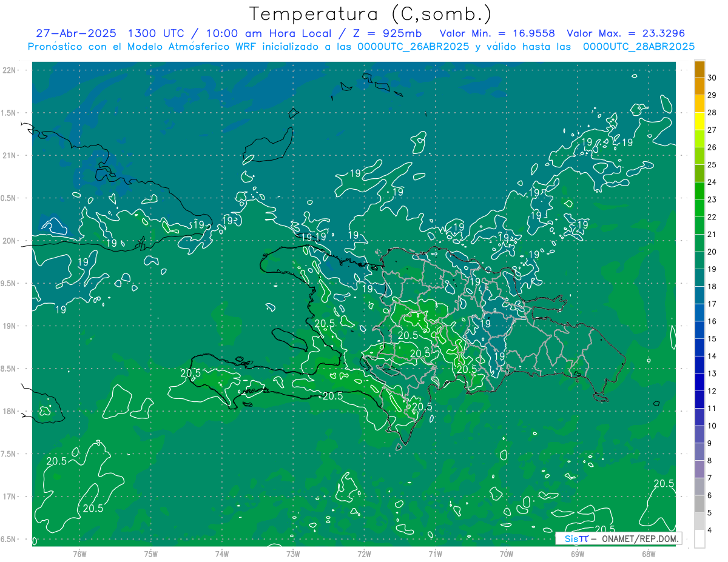Click the "20N" latitude axis label
The height and width of the screenshot is (562, 728).
coord(10,241)
